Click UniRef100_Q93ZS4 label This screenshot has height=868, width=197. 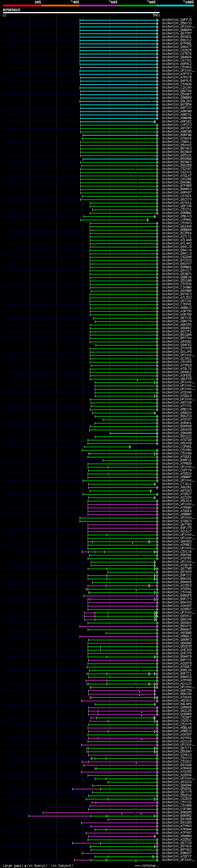coord(177,782)
